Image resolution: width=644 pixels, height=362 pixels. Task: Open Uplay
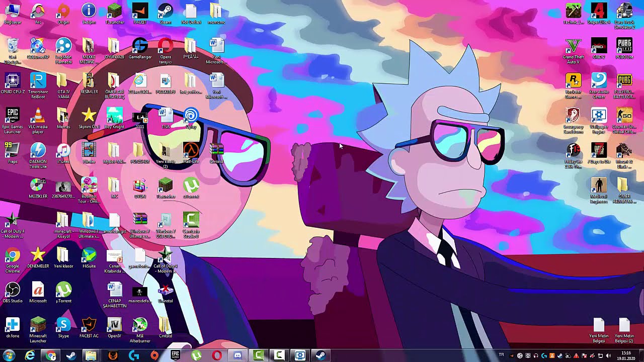(191, 119)
